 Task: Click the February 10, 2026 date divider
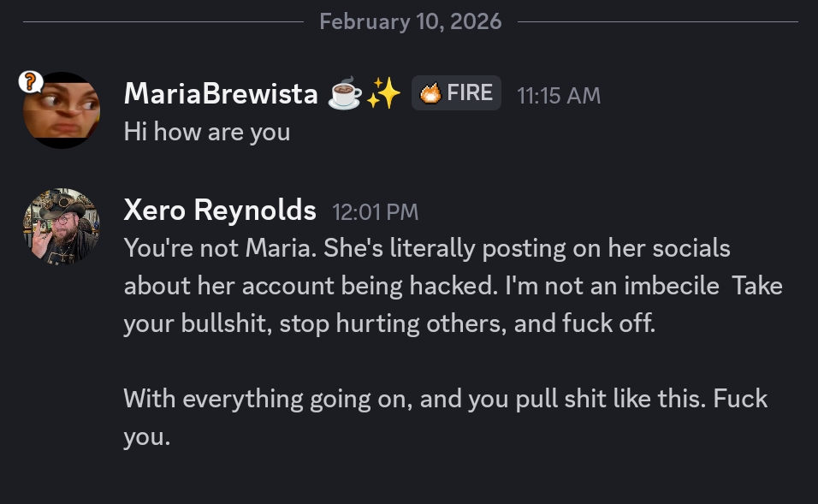click(410, 21)
